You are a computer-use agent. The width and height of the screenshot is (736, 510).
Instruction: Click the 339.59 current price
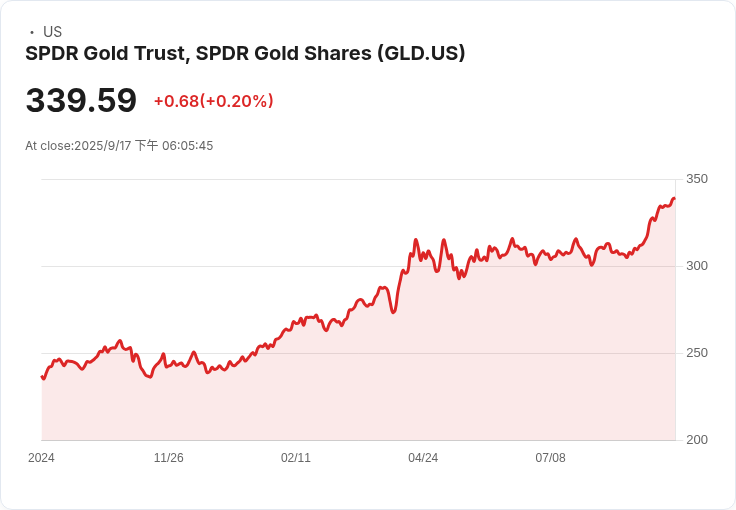[81, 100]
